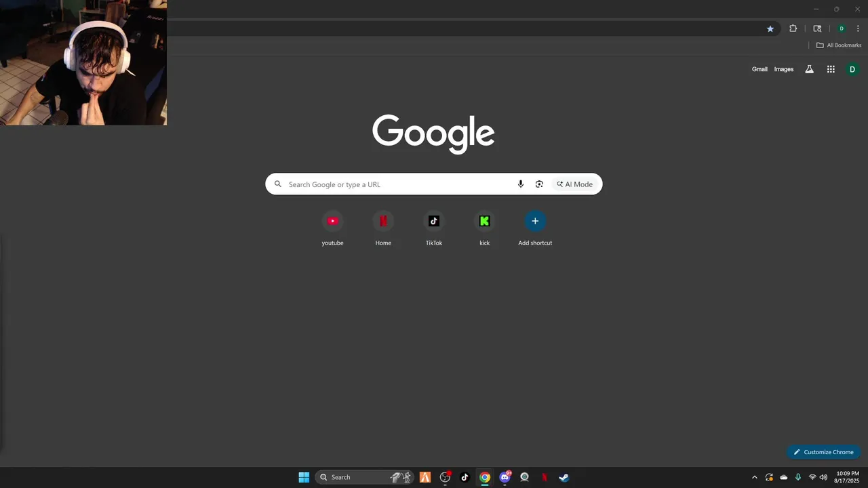Search by image with the Lens icon
Screen dimensions: 868x488
539,184
